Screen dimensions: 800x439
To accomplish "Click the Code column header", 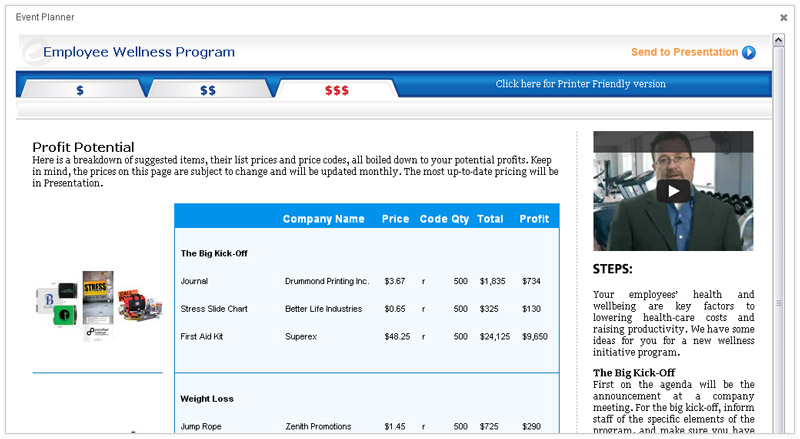I will tap(434, 219).
